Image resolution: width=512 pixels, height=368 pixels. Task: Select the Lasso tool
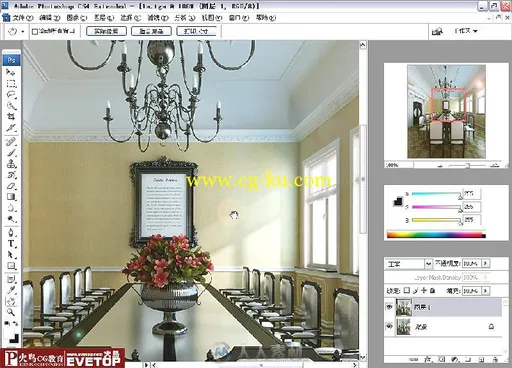(11, 95)
